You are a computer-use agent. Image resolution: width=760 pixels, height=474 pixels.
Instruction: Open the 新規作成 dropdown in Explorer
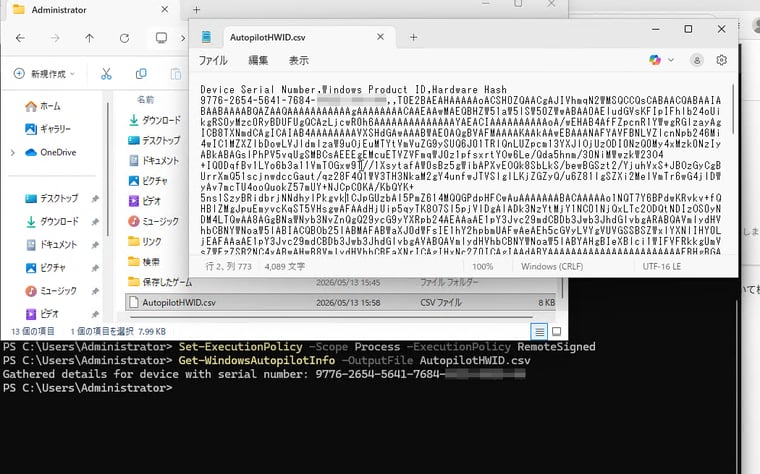coord(44,74)
